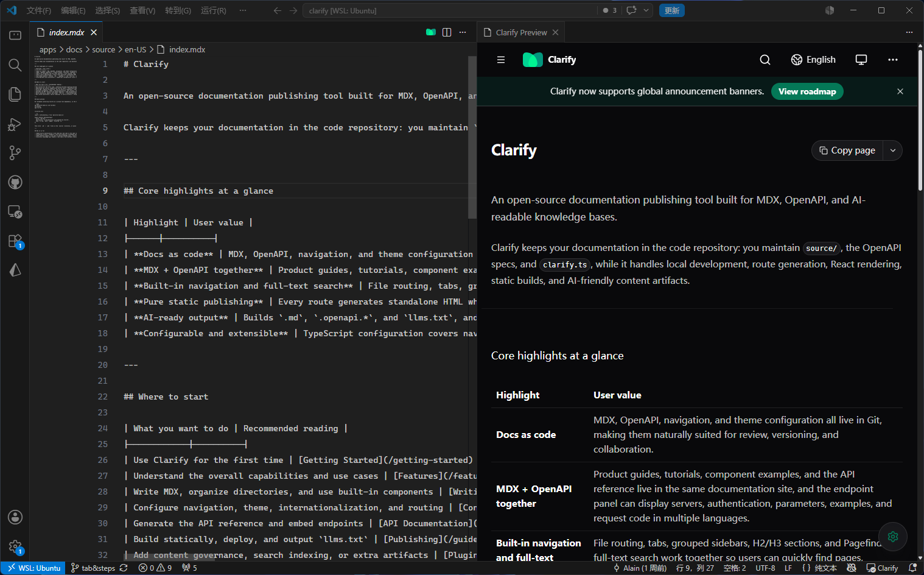
Task: Close the Clarify Preview tab
Action: [555, 32]
